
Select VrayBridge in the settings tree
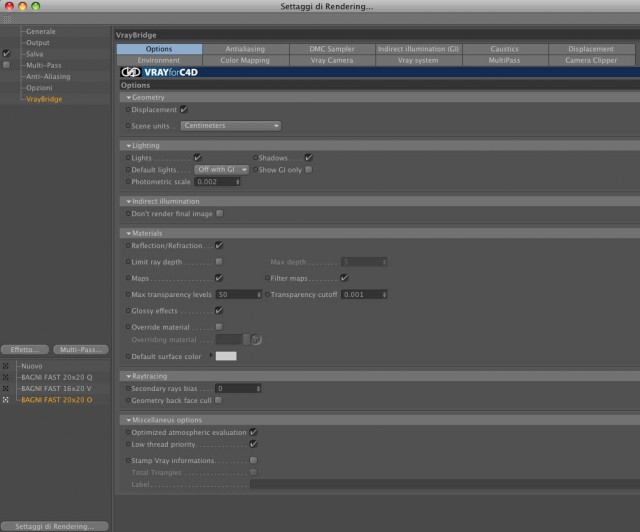pos(44,99)
